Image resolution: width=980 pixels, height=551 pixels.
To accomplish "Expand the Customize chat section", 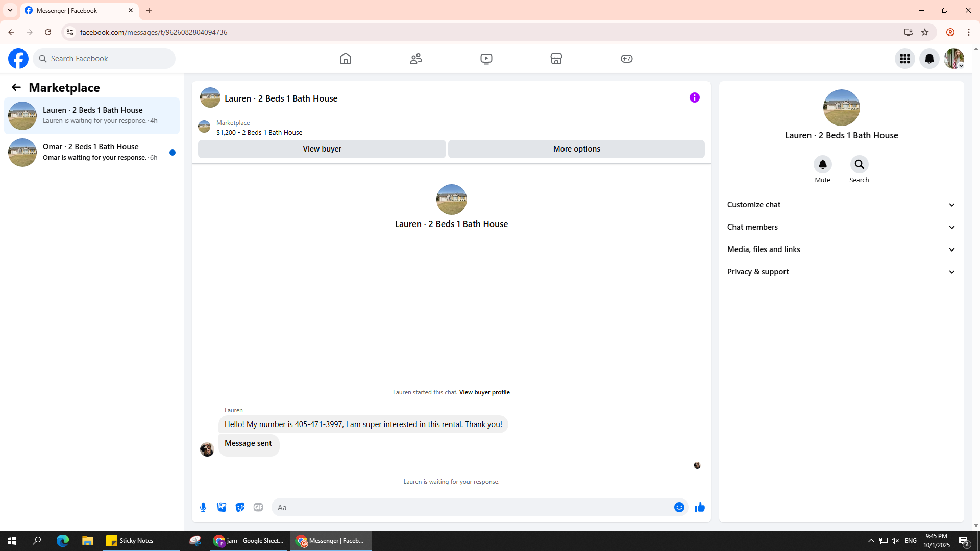I will (x=841, y=205).
